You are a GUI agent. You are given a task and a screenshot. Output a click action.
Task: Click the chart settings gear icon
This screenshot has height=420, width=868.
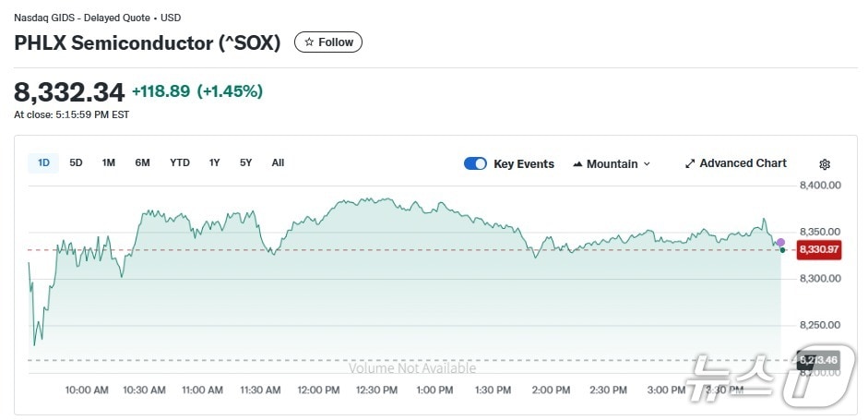click(x=825, y=164)
